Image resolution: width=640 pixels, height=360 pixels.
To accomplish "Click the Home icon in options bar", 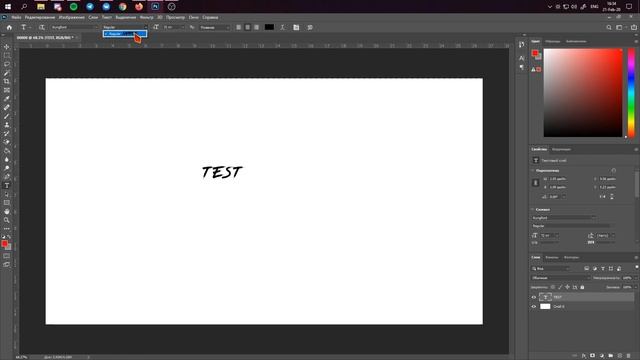I will (9, 27).
